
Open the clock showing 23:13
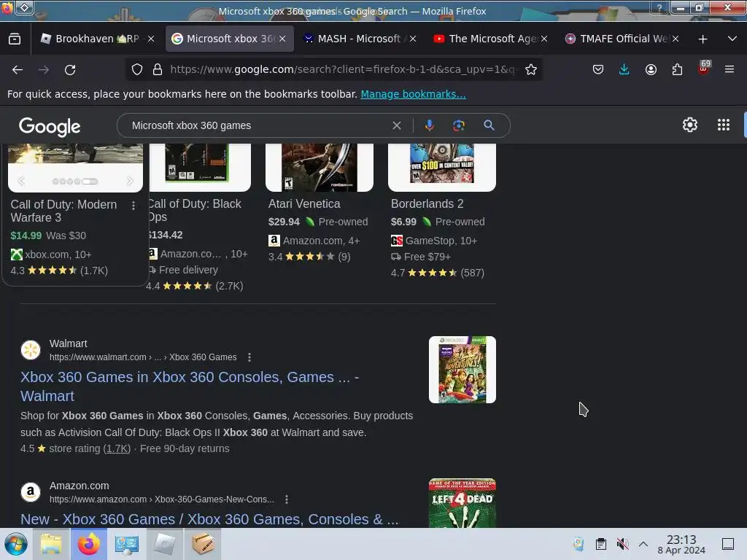coord(681,544)
